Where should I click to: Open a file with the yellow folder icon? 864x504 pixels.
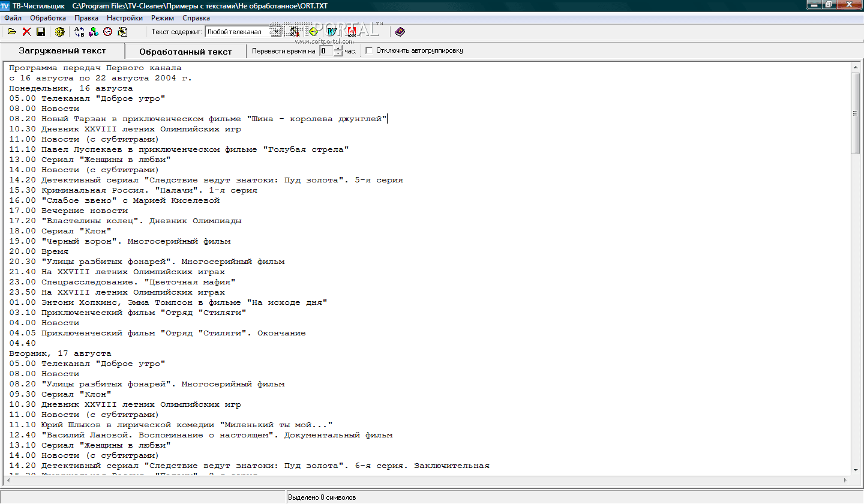(12, 32)
